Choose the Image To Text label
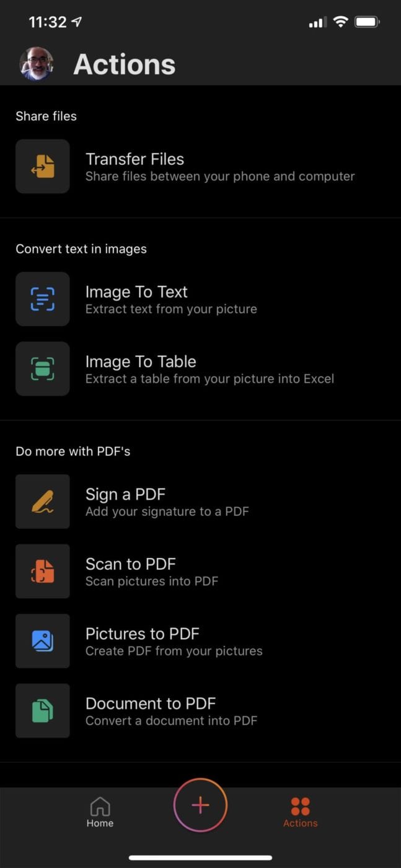This screenshot has width=401, height=868. pyautogui.click(x=136, y=292)
